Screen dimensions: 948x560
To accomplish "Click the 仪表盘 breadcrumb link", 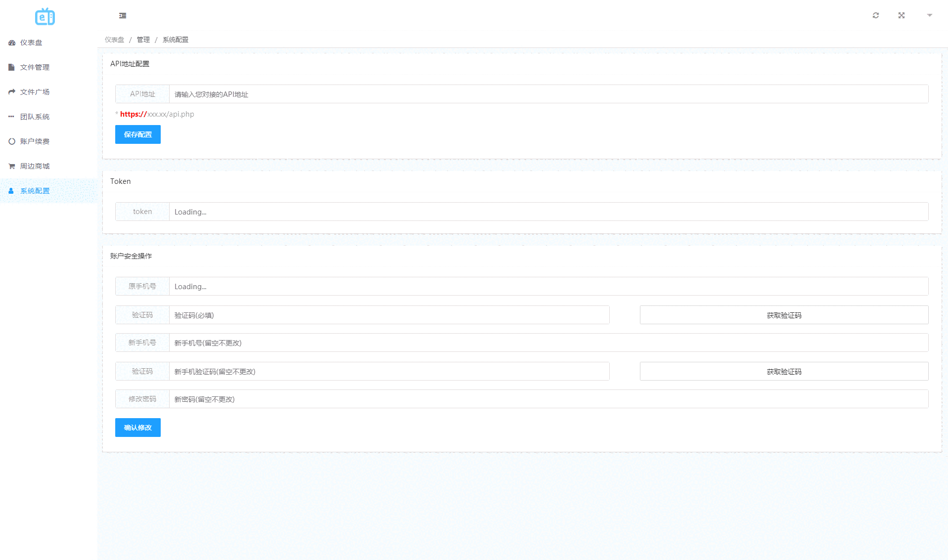I will [x=114, y=40].
